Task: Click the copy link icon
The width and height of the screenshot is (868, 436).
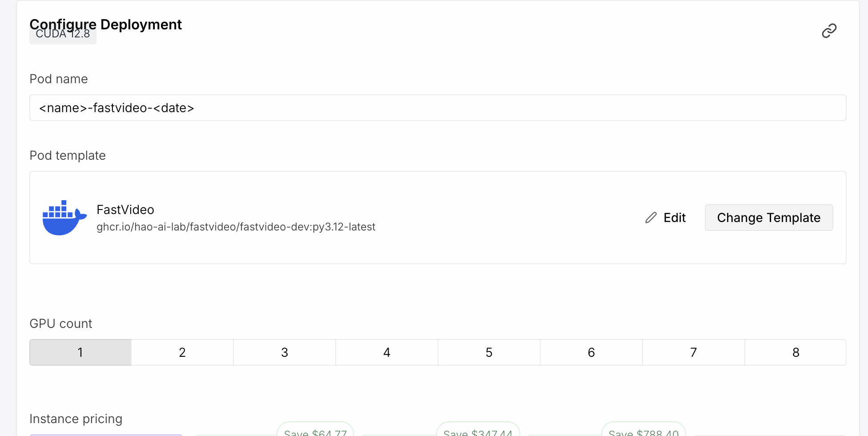Action: (829, 31)
